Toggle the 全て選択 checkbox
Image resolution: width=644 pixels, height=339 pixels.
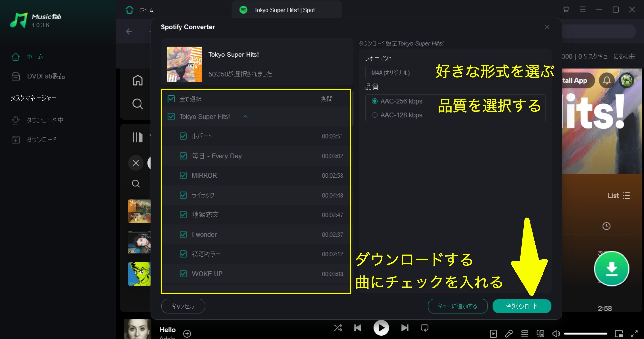pos(171,99)
